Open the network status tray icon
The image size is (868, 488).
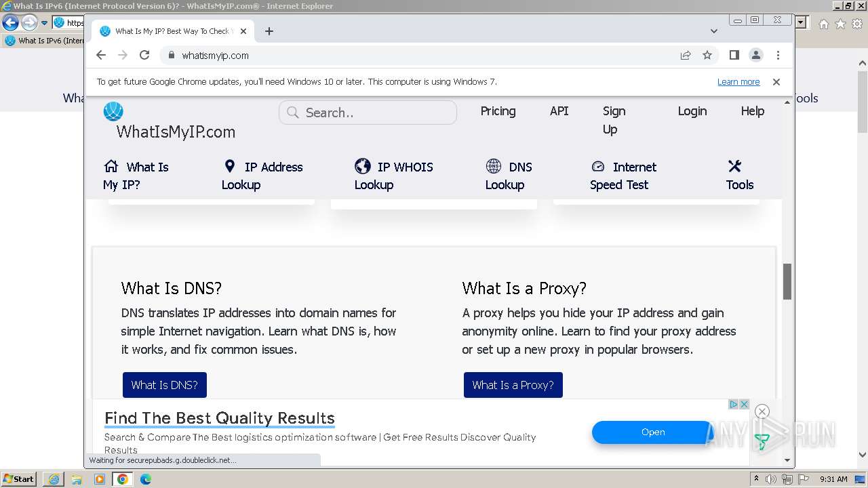coord(787,479)
